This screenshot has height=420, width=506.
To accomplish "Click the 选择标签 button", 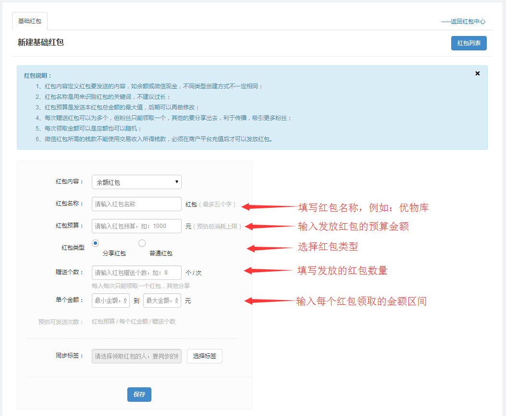I will click(204, 356).
